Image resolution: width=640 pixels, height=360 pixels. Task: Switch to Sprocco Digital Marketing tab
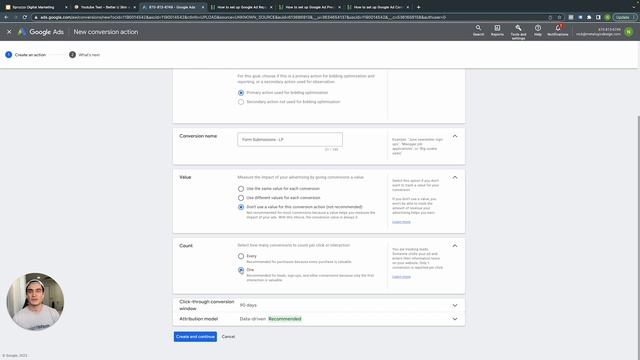tap(36, 7)
